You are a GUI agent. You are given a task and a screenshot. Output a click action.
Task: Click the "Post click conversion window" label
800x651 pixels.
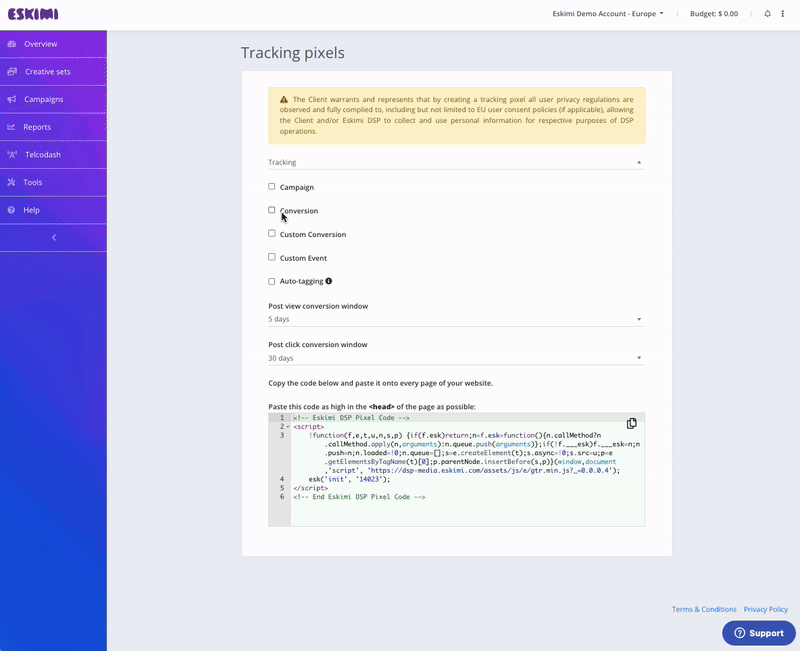[318, 344]
